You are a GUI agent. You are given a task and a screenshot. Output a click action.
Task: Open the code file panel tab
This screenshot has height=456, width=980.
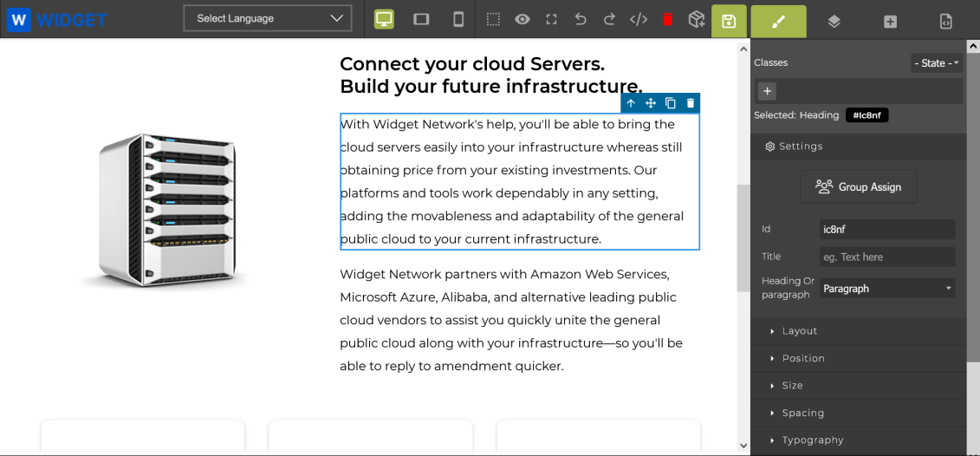[x=946, y=22]
